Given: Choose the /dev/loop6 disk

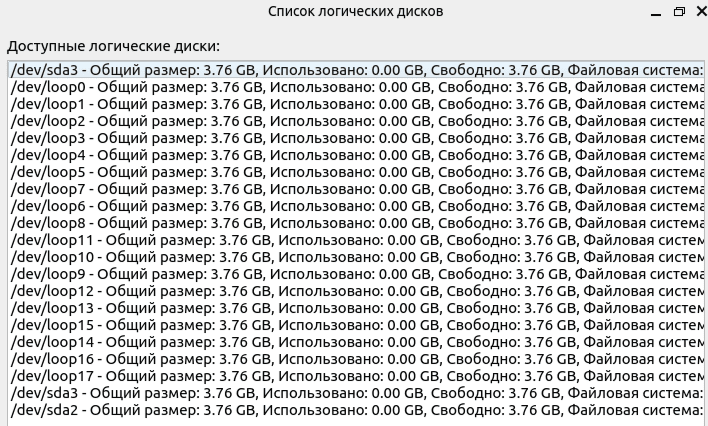Looking at the screenshot, I should tap(356, 206).
